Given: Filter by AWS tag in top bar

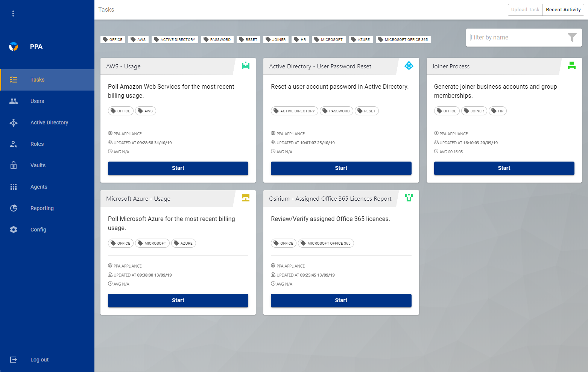Looking at the screenshot, I should (138, 39).
